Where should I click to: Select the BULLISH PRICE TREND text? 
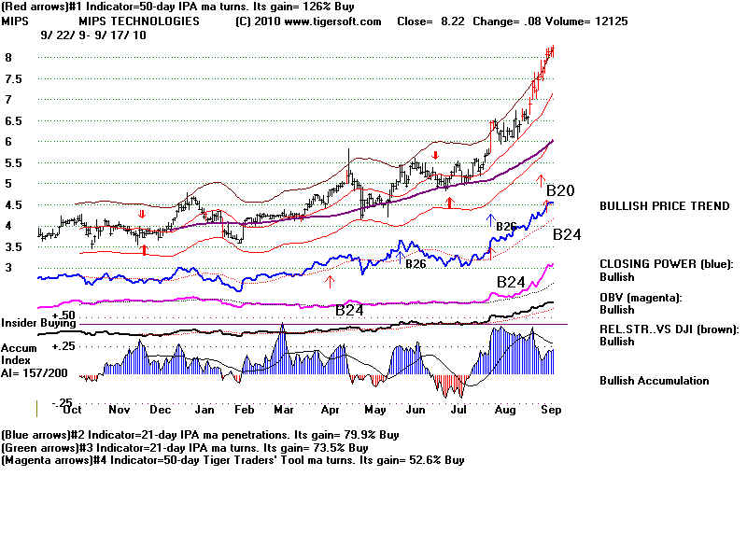[x=664, y=206]
